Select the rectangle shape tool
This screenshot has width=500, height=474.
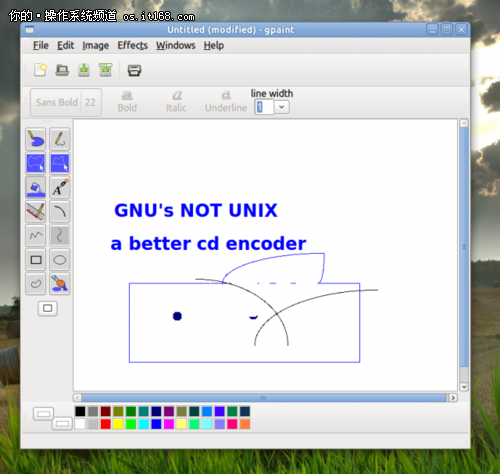[x=36, y=260]
